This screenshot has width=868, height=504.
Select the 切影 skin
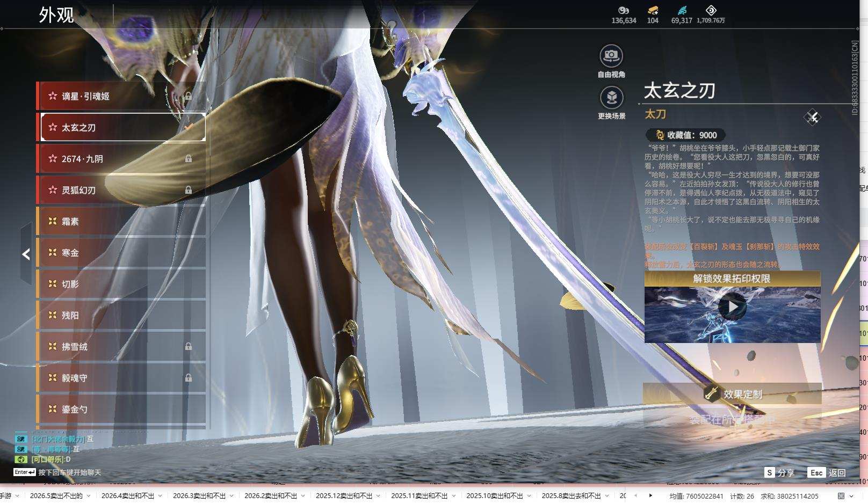pos(121,284)
